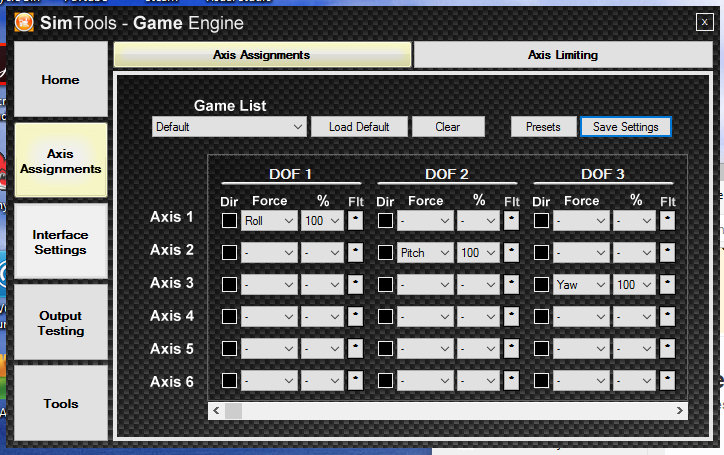This screenshot has height=455, width=724.
Task: Toggle Dir checkbox for Axis 3 DOF 3
Action: [x=542, y=285]
